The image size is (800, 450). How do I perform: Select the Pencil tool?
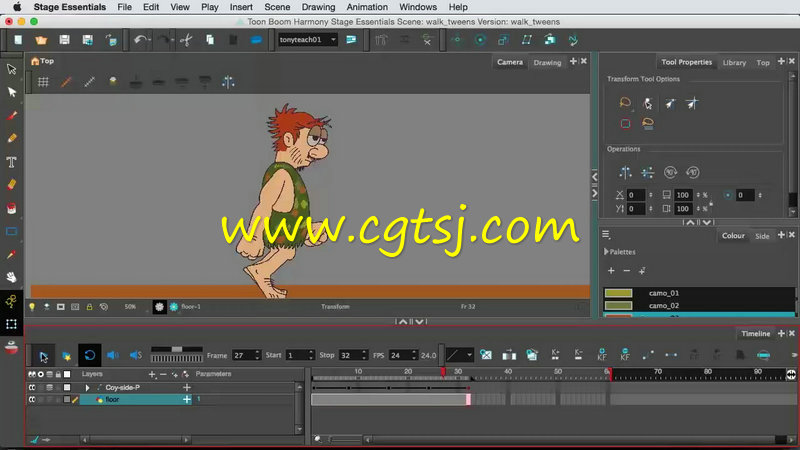11,139
